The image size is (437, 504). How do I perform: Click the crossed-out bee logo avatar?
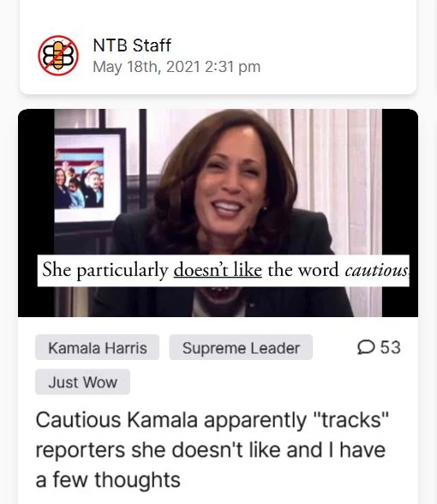click(x=58, y=55)
